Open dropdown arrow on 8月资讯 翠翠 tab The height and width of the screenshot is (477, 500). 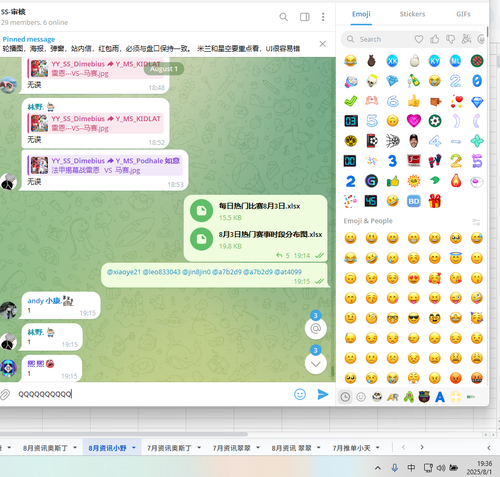[x=318, y=448]
